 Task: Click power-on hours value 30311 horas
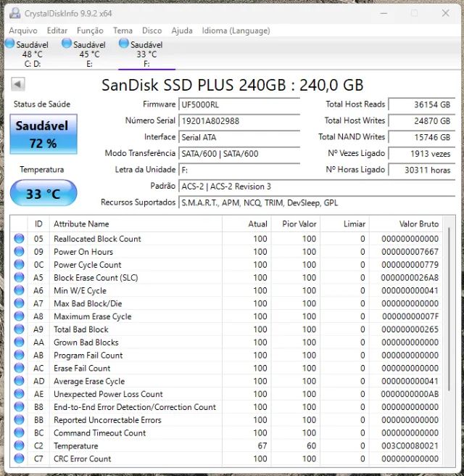tap(422, 170)
